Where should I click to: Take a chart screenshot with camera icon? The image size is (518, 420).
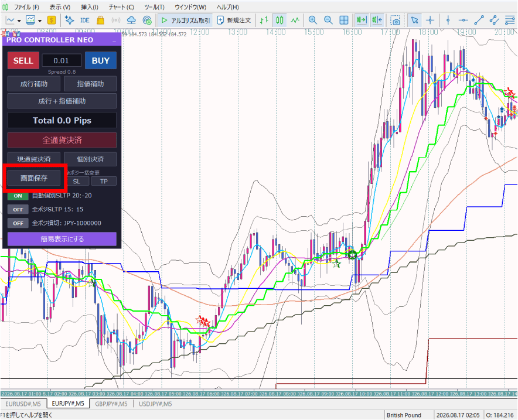pos(395,21)
